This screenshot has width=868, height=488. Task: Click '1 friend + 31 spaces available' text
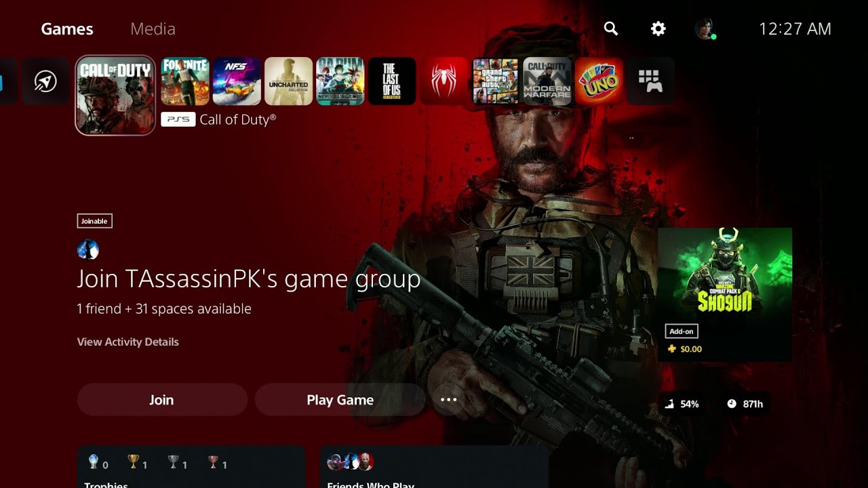(x=164, y=309)
